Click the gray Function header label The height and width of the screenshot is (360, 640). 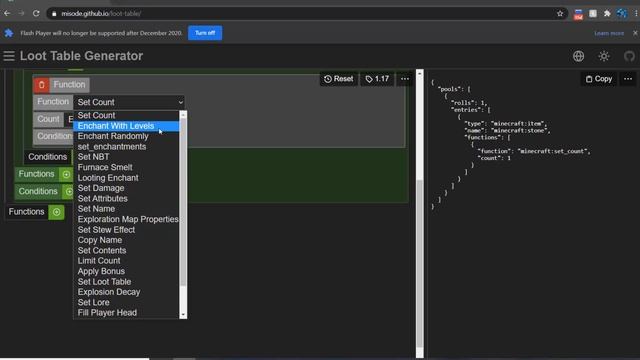69,85
